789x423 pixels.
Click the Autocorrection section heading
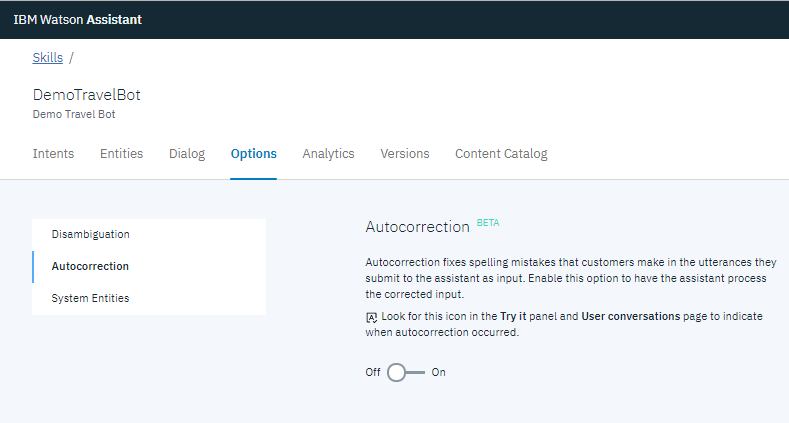click(x=418, y=227)
